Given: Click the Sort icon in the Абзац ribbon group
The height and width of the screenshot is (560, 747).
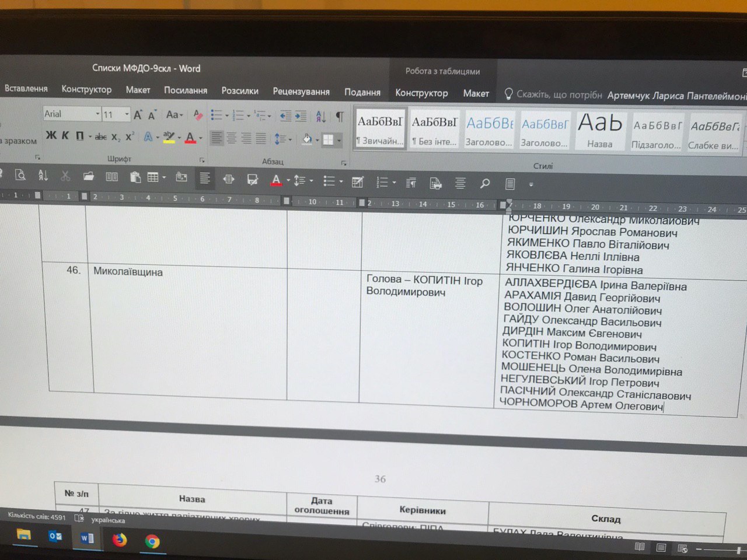Looking at the screenshot, I should (321, 117).
